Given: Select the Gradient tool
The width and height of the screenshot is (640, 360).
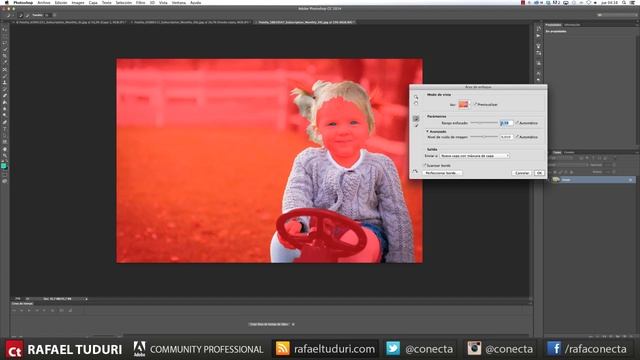Looking at the screenshot, I should (4, 102).
